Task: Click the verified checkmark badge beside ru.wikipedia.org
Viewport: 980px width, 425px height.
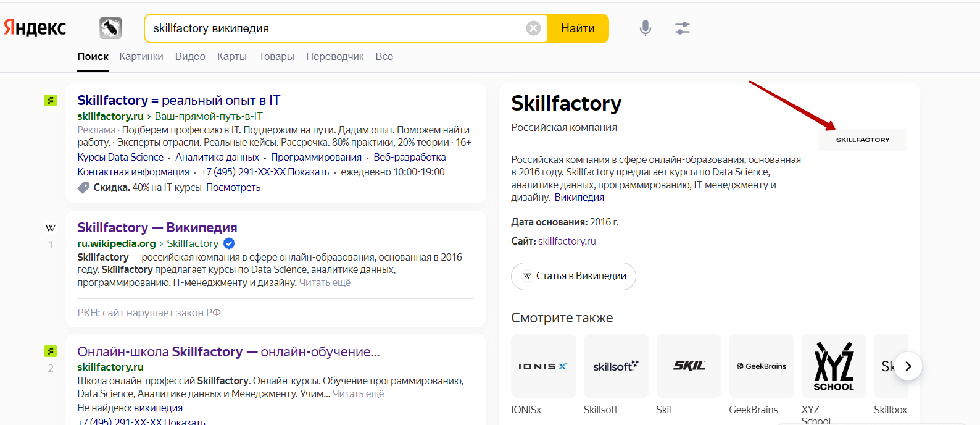Action: pyautogui.click(x=229, y=243)
